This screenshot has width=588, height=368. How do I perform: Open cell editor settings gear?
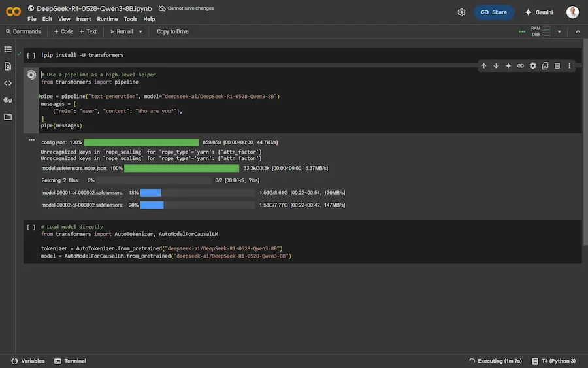coord(532,66)
